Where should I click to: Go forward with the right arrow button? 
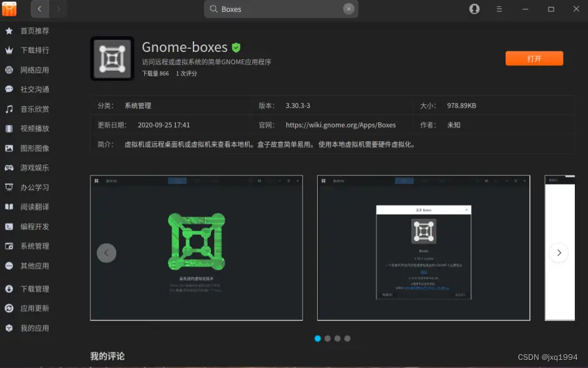pyautogui.click(x=58, y=9)
